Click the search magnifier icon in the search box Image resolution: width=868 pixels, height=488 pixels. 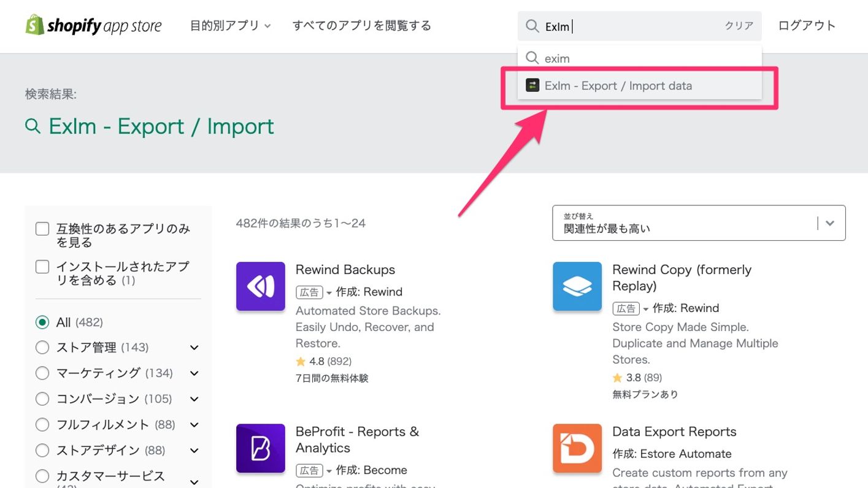[x=532, y=26]
